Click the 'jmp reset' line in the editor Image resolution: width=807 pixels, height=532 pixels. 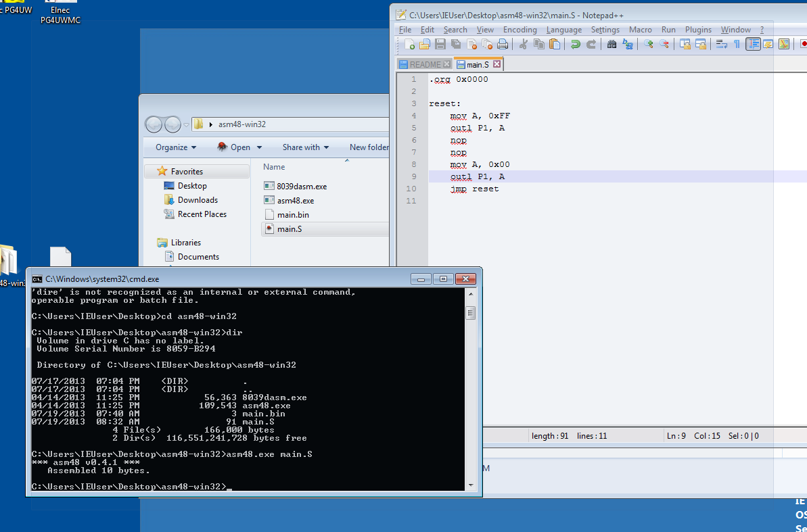tap(474, 189)
